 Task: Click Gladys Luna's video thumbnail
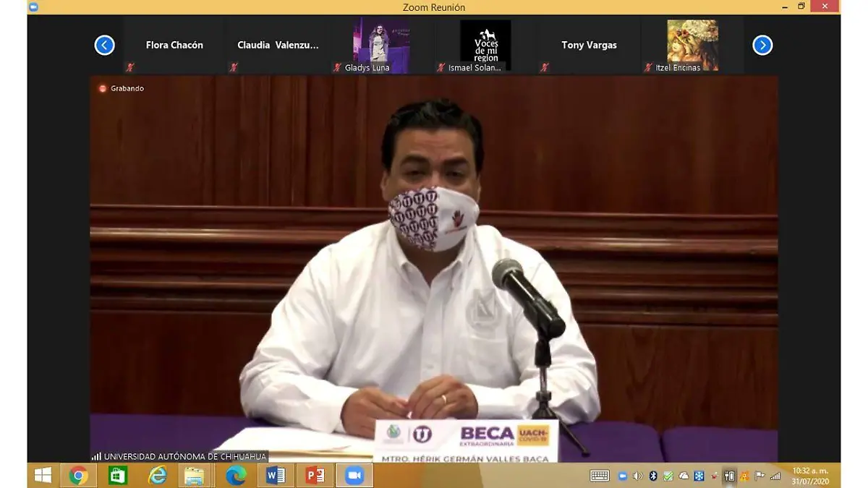[381, 45]
